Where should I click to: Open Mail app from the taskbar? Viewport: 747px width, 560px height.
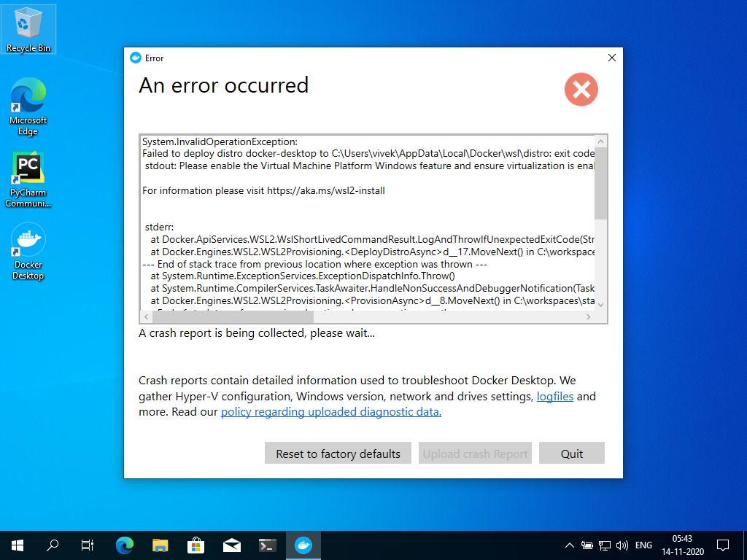click(231, 545)
